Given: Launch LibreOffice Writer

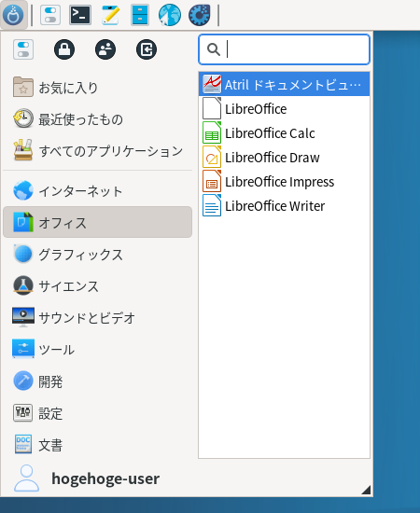Looking at the screenshot, I should 284,205.
